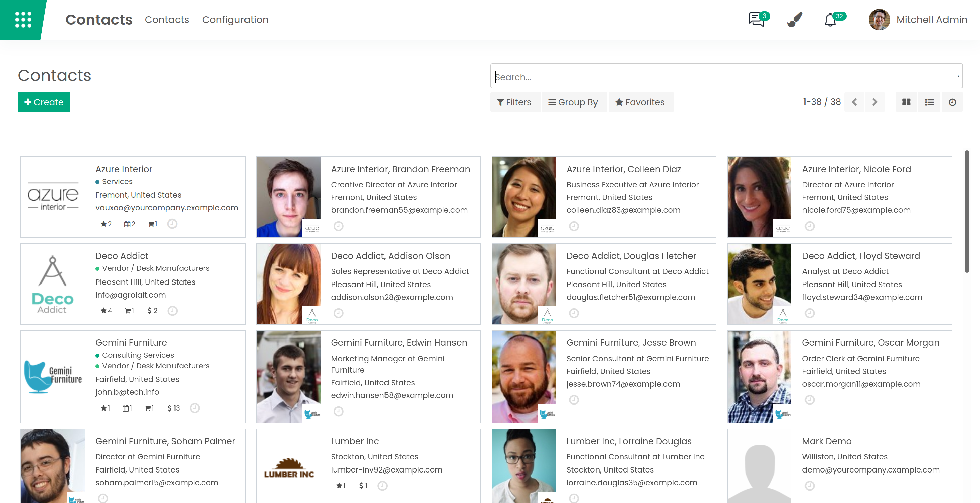The width and height of the screenshot is (980, 503).
Task: Switch to list view
Action: pyautogui.click(x=929, y=102)
